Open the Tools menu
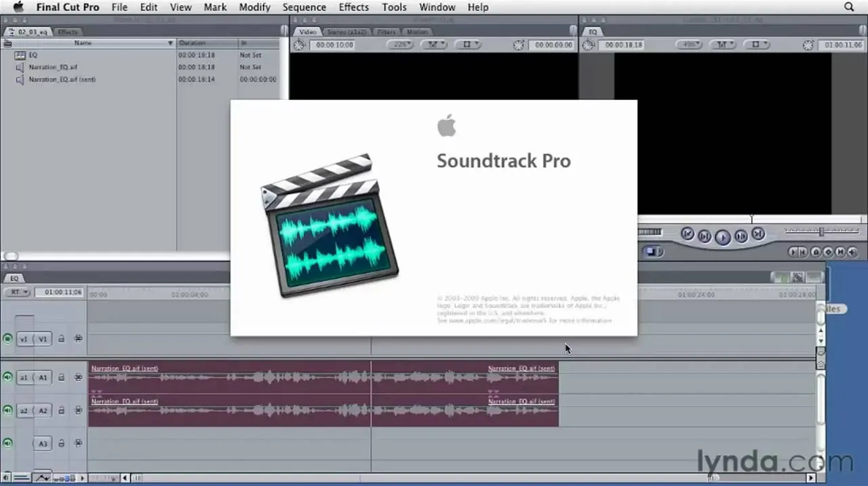Screen dimensions: 868x486 [394, 7]
